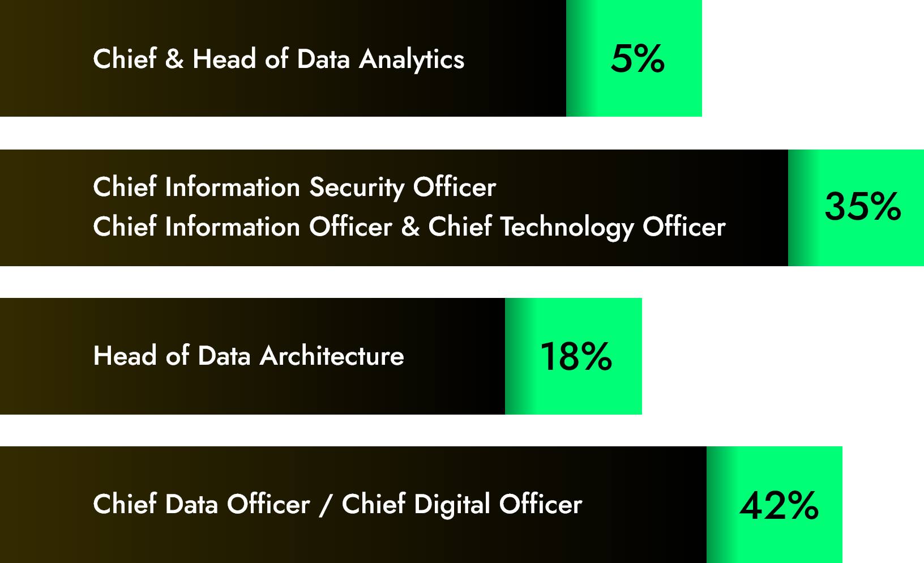Select the green 18% box
Screen dimensions: 924x563
point(573,356)
